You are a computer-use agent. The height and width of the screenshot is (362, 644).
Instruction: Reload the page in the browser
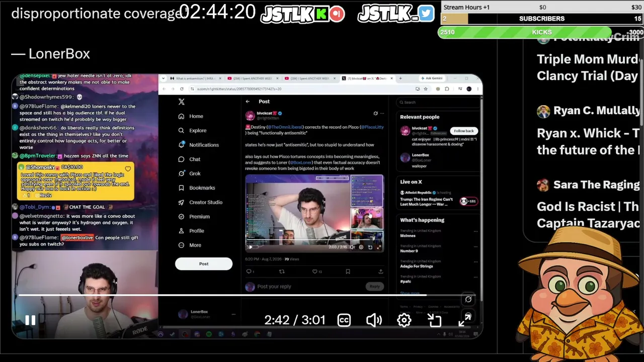pyautogui.click(x=182, y=89)
